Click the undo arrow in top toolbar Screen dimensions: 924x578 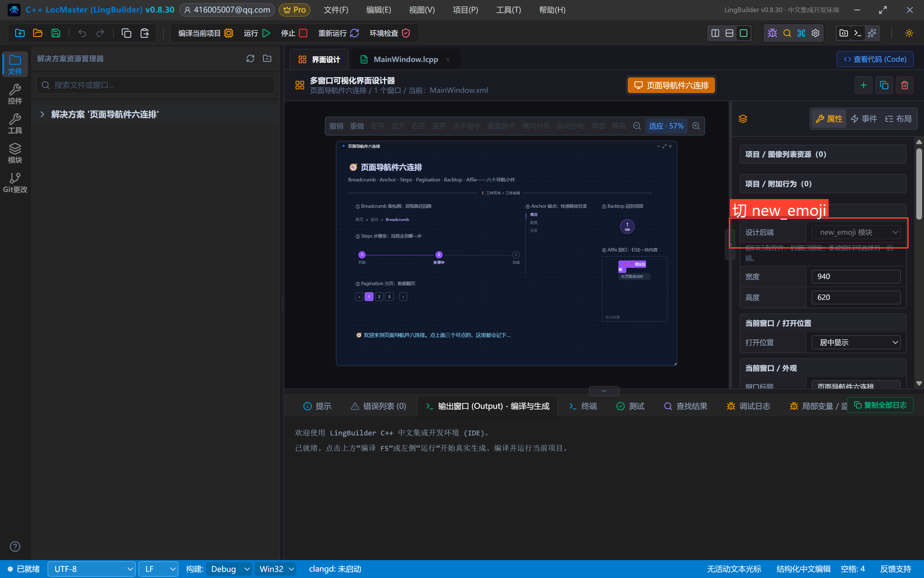tap(82, 33)
